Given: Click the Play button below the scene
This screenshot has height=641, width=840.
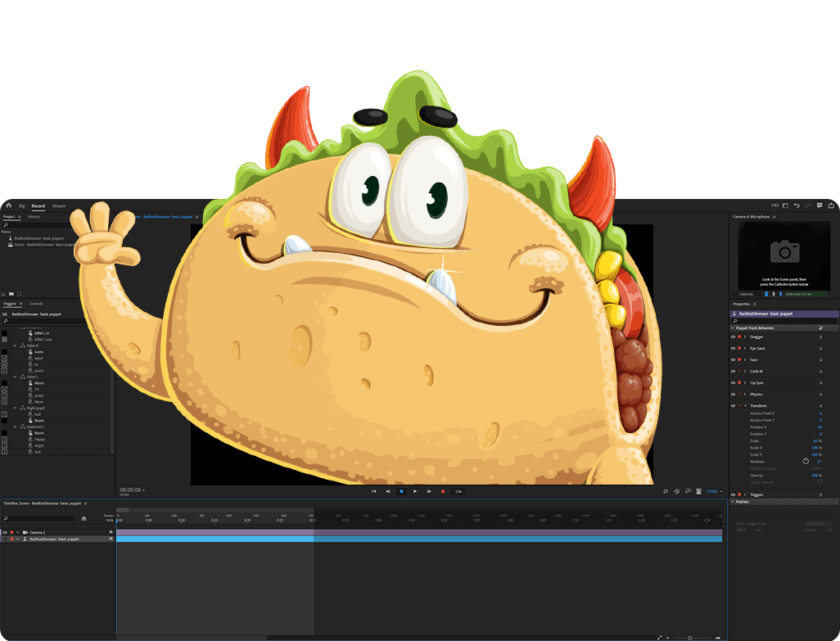Looking at the screenshot, I should point(415,491).
